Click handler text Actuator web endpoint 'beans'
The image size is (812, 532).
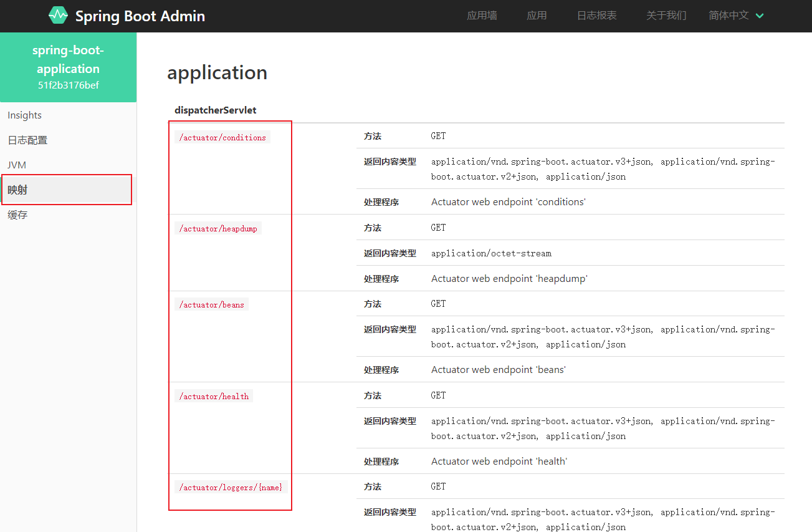click(499, 370)
